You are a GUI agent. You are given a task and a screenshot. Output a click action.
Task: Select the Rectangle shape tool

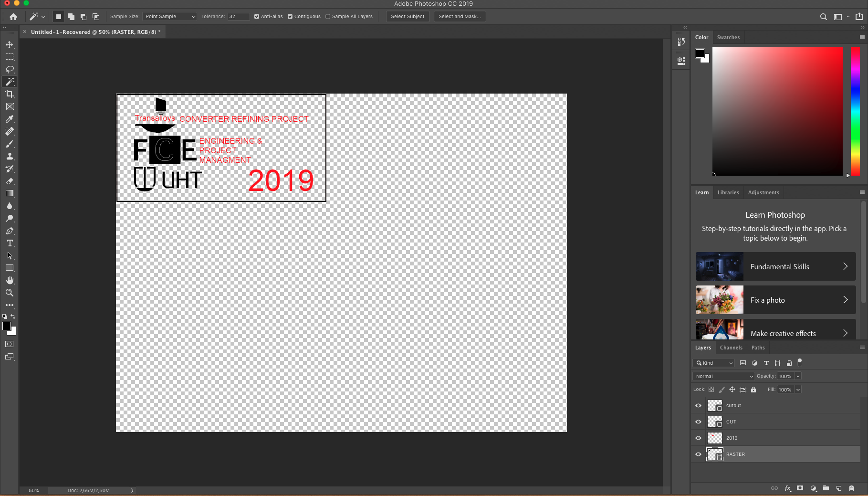point(10,268)
